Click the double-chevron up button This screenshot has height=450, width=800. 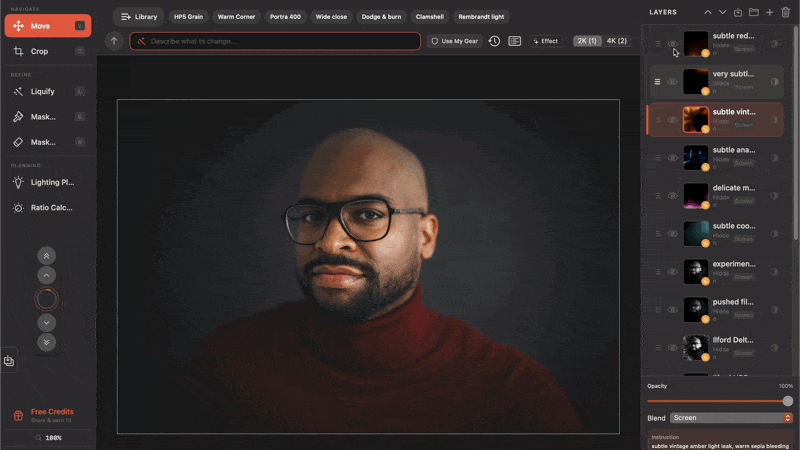47,256
